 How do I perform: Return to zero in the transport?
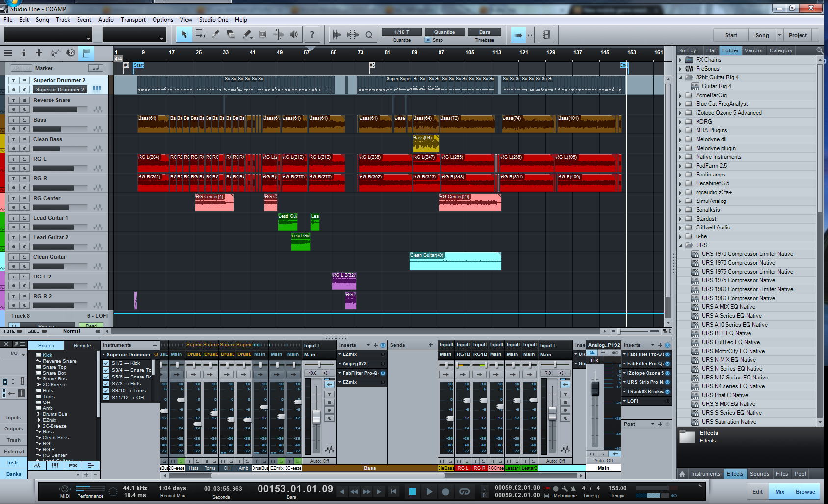coord(393,491)
